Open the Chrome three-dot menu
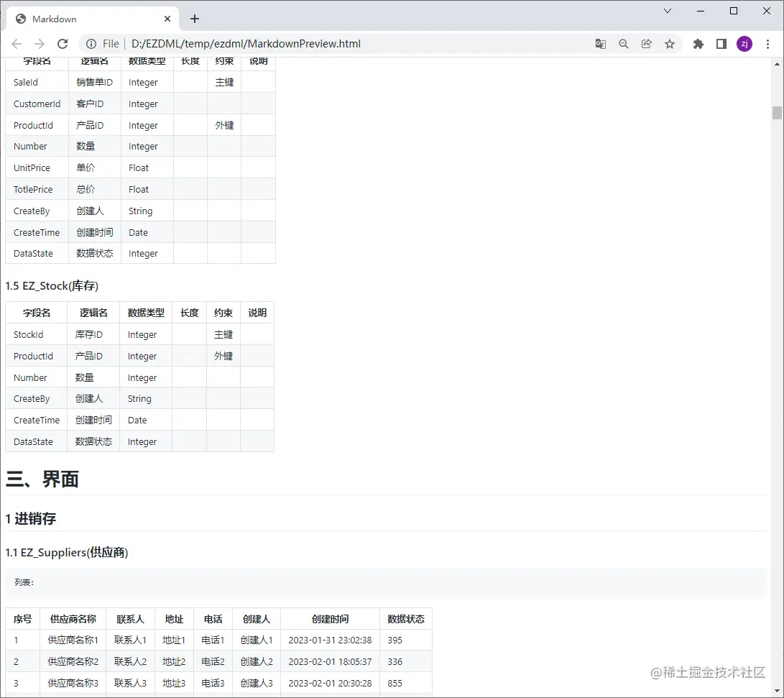The width and height of the screenshot is (784, 698). click(x=767, y=44)
